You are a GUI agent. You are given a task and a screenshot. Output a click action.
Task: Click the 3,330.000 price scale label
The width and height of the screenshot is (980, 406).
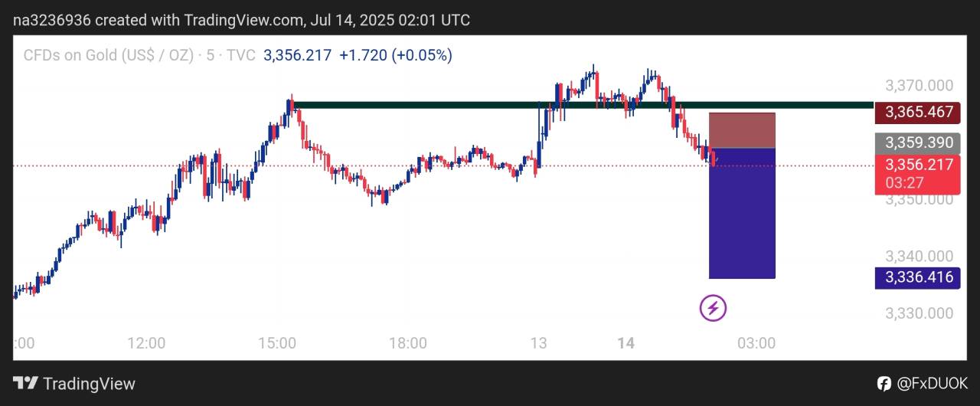(919, 313)
